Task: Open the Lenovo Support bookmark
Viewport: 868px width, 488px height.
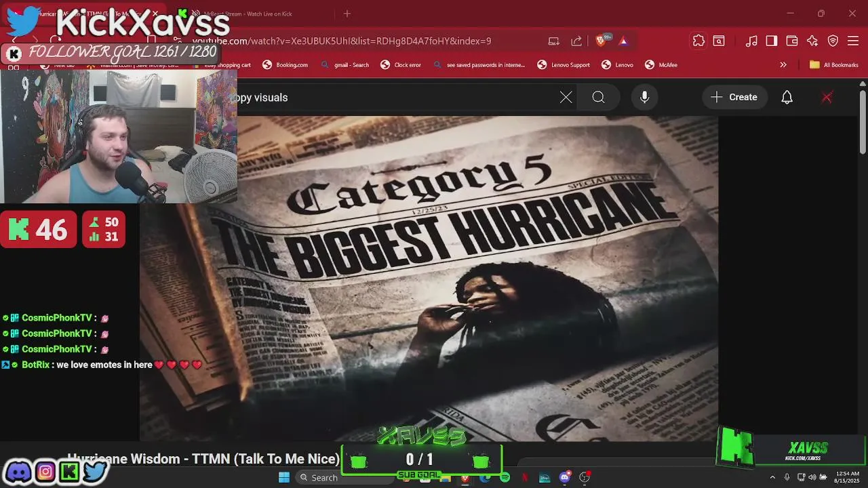Action: [x=564, y=65]
